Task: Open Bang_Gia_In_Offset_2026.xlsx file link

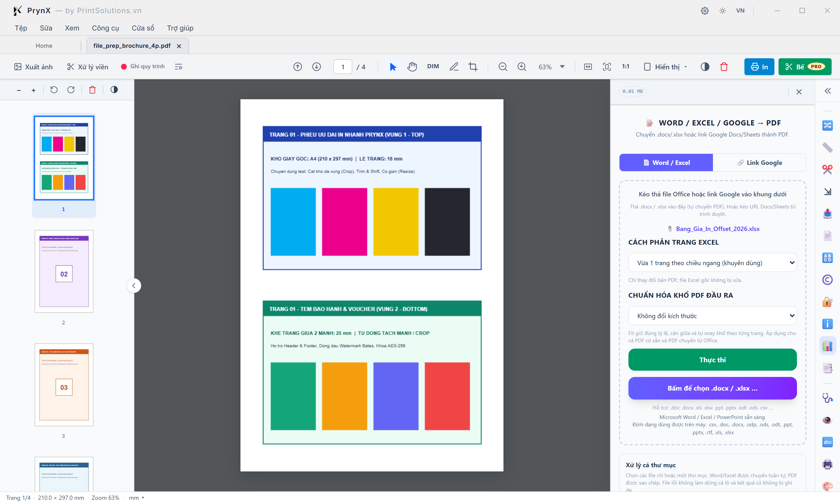Action: [718, 229]
